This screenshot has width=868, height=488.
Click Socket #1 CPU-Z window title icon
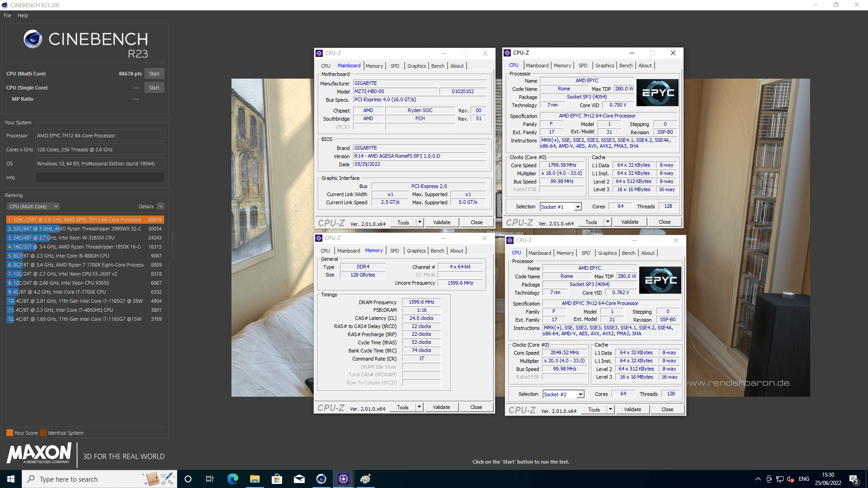pos(507,53)
